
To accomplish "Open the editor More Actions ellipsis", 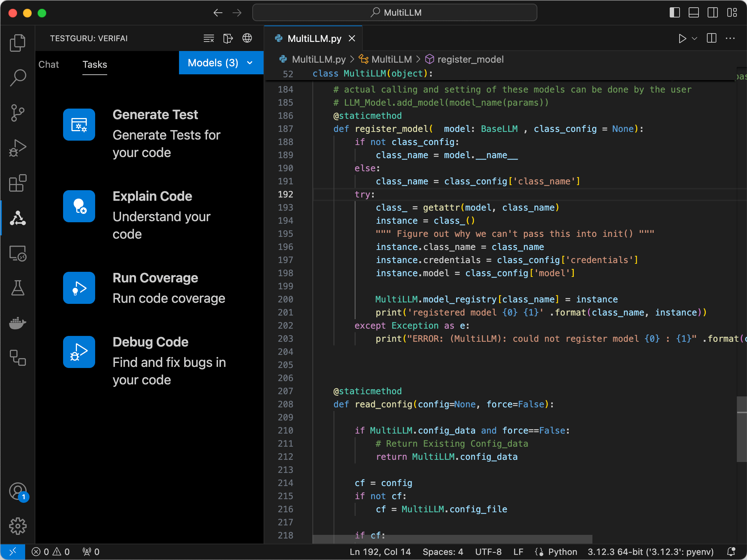I will click(x=730, y=38).
